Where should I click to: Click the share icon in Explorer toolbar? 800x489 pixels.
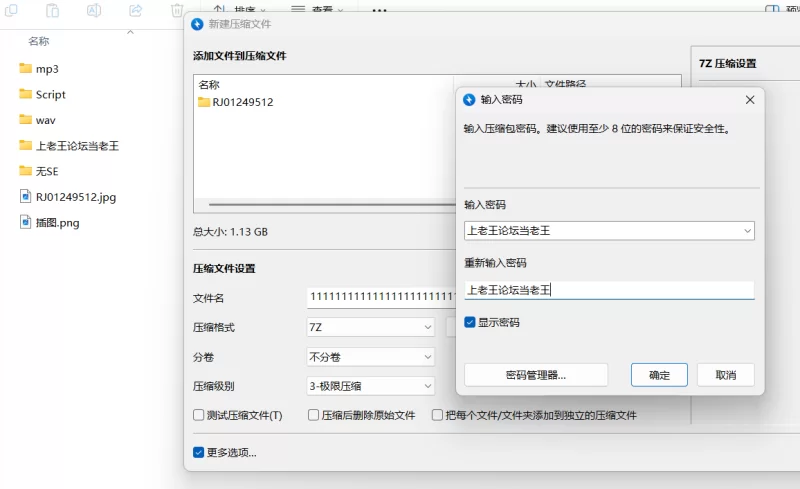point(135,10)
